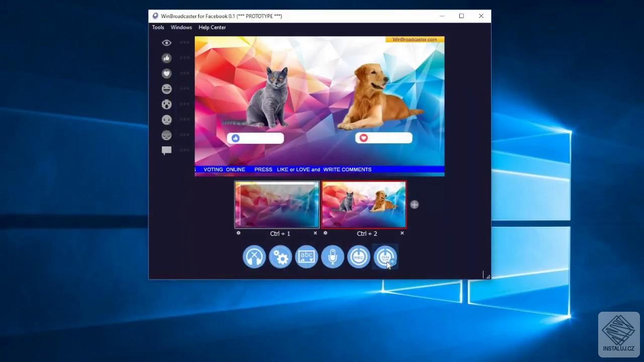644x362 pixels.
Task: Toggle the microphone button
Action: tap(333, 257)
